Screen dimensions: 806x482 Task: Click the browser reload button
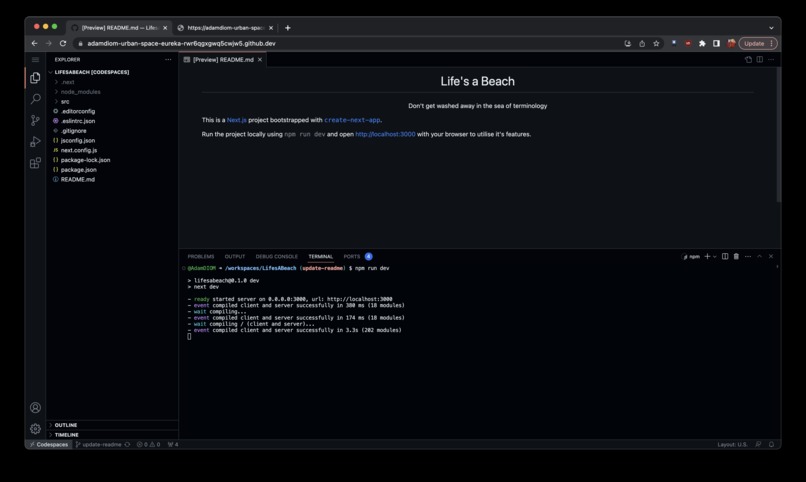(x=63, y=44)
